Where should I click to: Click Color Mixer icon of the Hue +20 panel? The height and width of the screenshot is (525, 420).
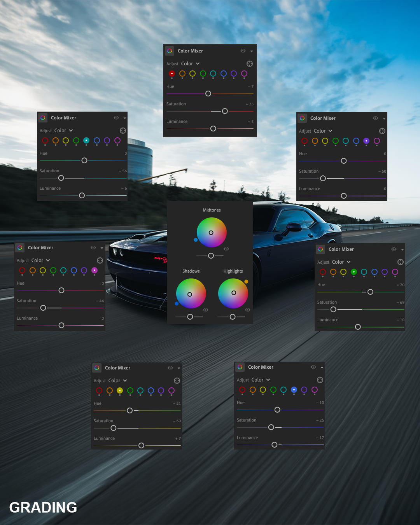(x=320, y=249)
